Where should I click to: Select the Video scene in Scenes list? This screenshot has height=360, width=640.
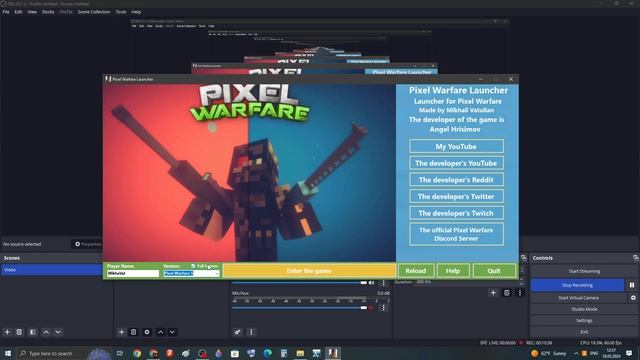point(52,270)
